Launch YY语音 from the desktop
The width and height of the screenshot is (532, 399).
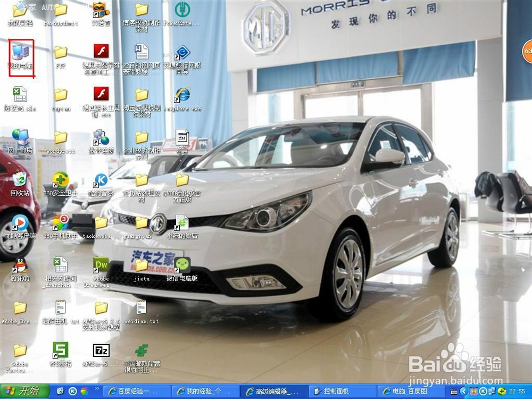(101, 10)
